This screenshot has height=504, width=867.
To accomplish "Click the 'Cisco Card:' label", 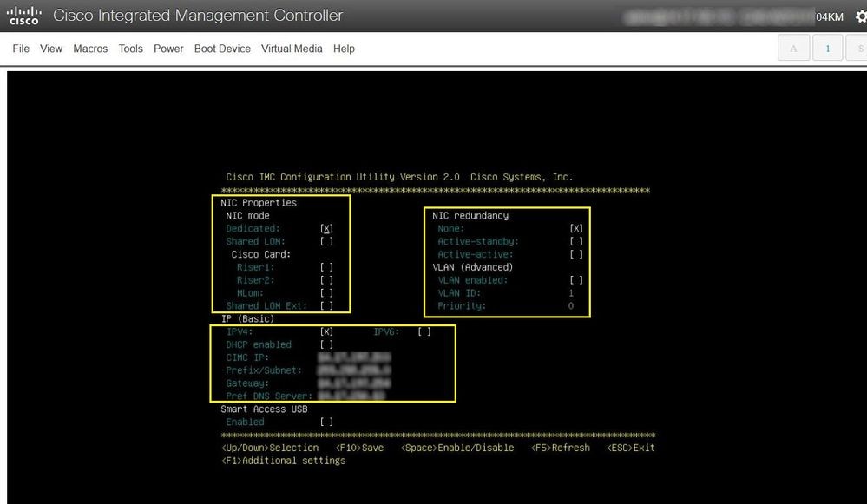I will point(261,254).
